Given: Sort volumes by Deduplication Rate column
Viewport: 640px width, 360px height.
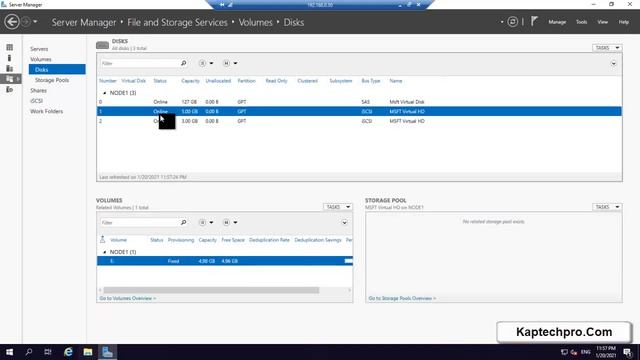Looking at the screenshot, I should point(269,240).
